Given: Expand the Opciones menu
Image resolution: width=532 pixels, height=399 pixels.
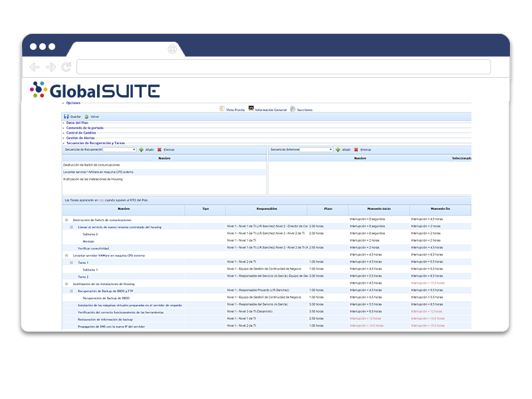Looking at the screenshot, I should point(73,104).
